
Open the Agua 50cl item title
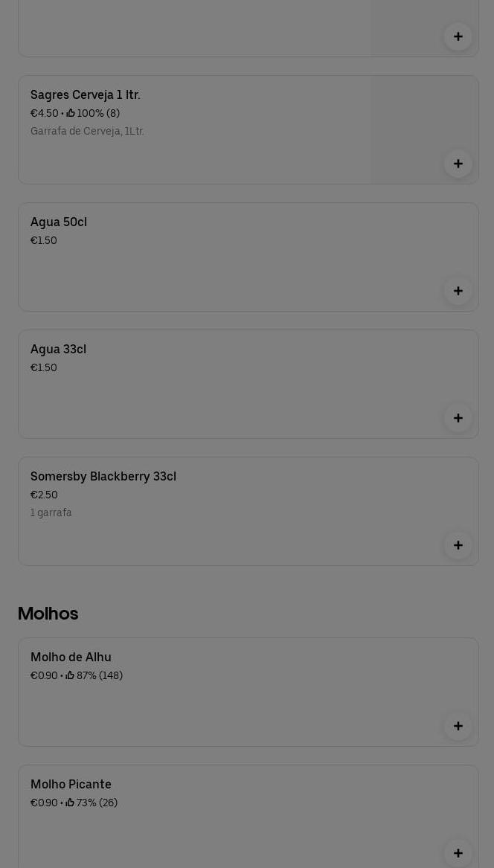(59, 222)
